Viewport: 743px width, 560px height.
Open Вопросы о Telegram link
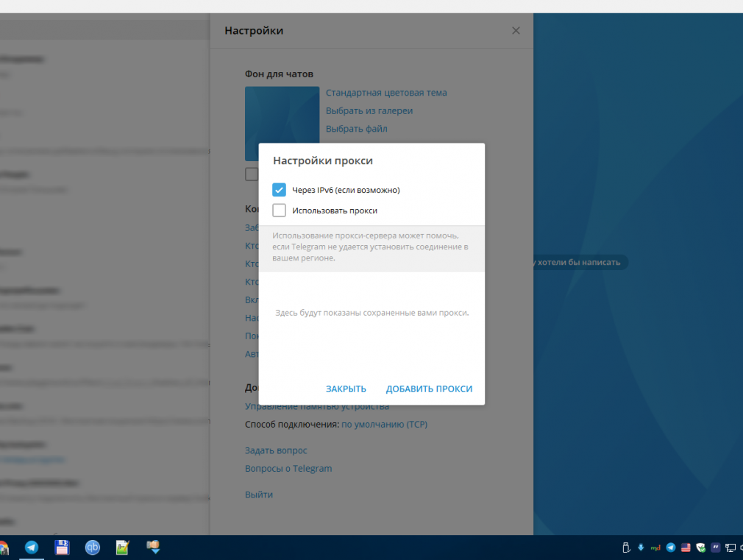[x=288, y=469]
